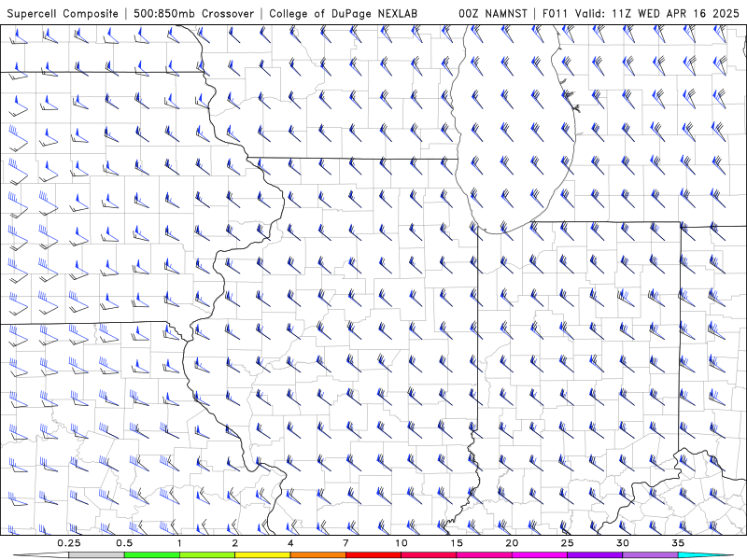
Task: Click 'Valid: 11Z WED APR 16 2025' text
Action: 657,13
